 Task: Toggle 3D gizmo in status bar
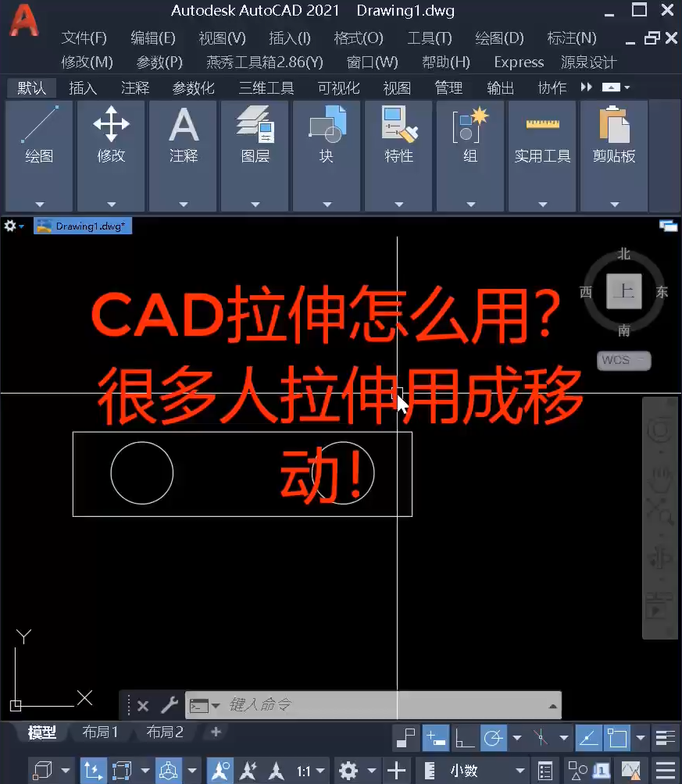click(x=169, y=771)
